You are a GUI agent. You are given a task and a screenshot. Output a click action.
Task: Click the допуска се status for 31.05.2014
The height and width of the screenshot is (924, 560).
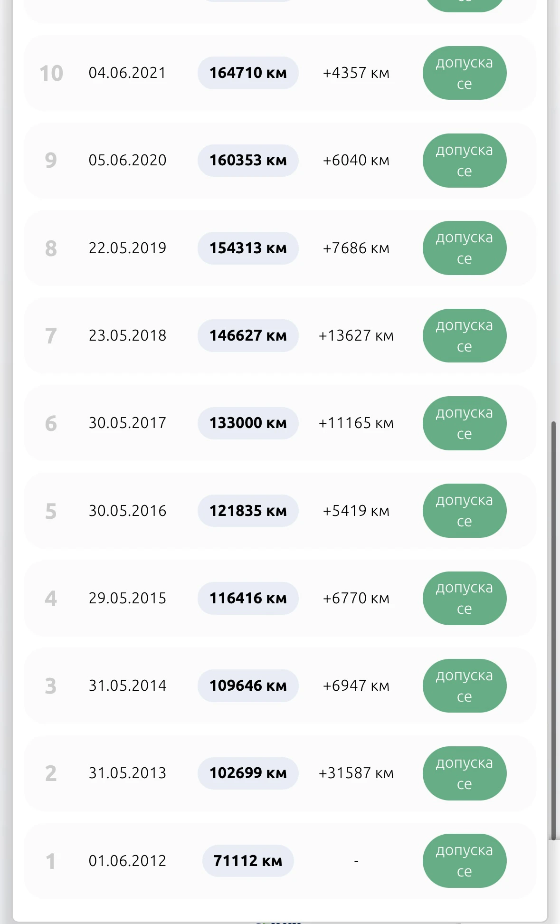click(x=465, y=686)
